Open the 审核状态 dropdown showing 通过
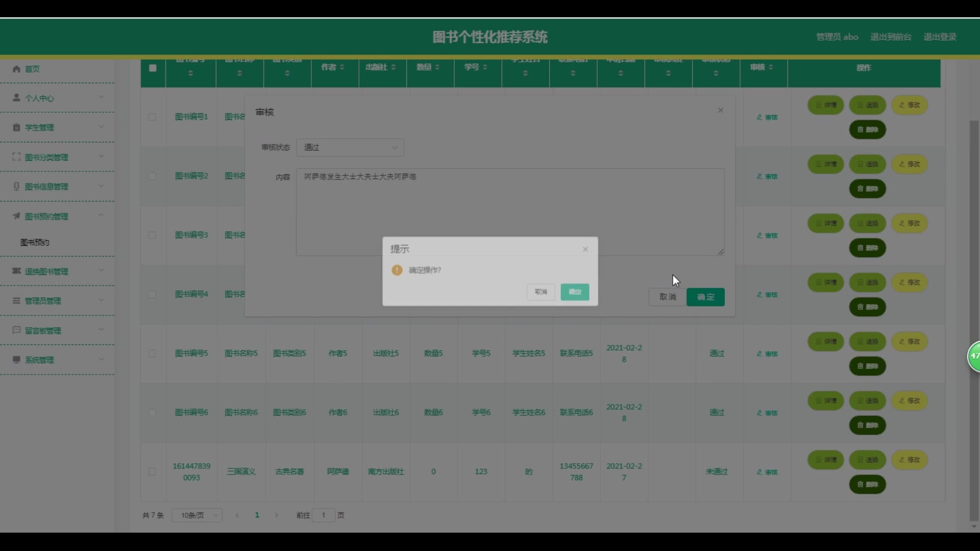Viewport: 980px width, 551px height. tap(350, 147)
